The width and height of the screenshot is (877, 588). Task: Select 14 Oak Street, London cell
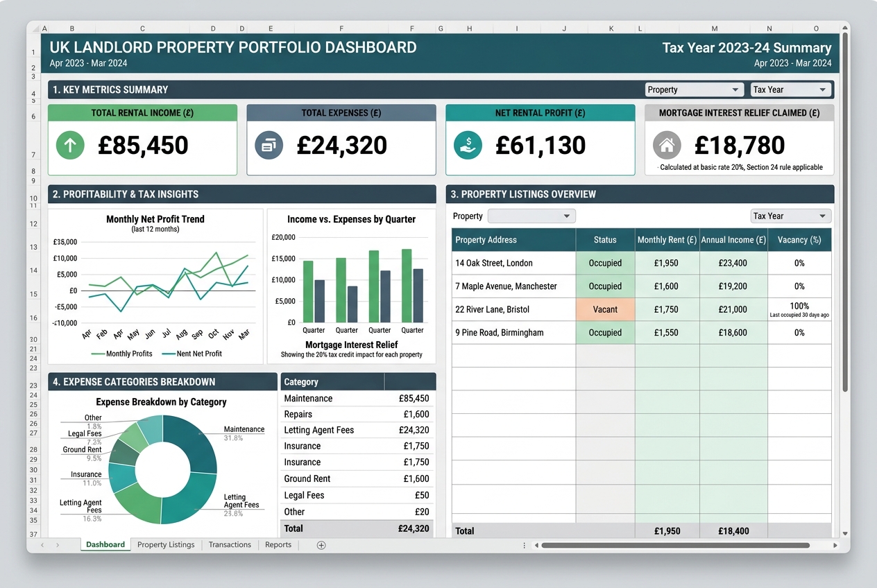(x=513, y=263)
